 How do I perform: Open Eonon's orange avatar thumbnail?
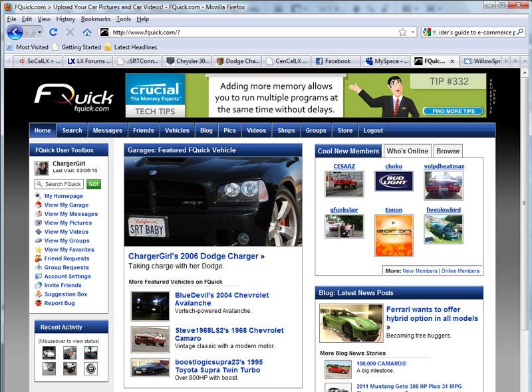(394, 235)
